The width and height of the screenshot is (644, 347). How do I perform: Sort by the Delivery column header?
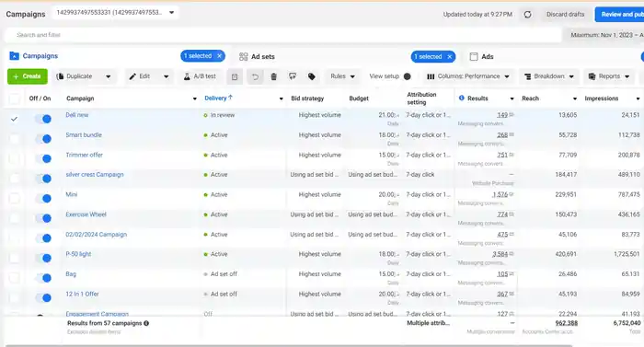coord(219,98)
